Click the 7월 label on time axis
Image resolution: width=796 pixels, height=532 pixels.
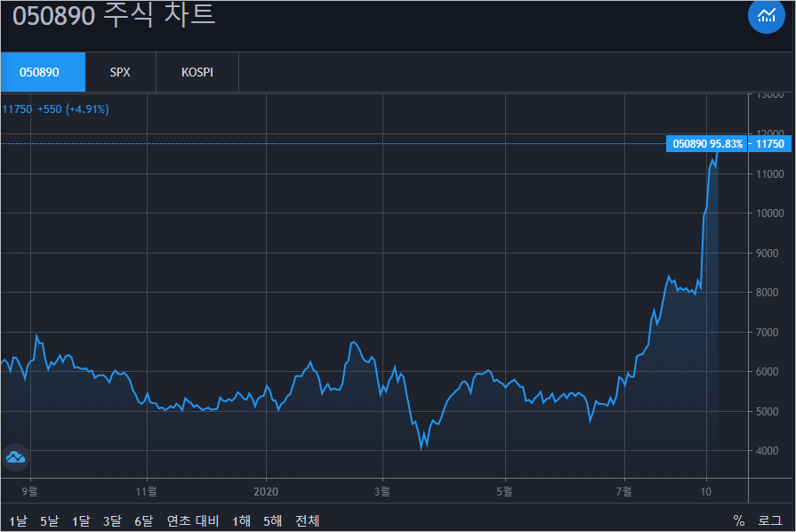624,491
